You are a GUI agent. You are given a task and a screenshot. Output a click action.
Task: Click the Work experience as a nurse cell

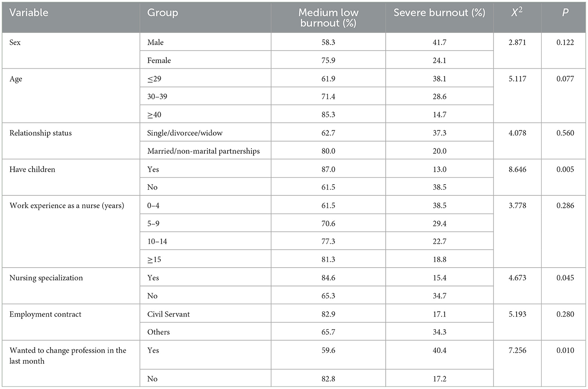coord(67,206)
